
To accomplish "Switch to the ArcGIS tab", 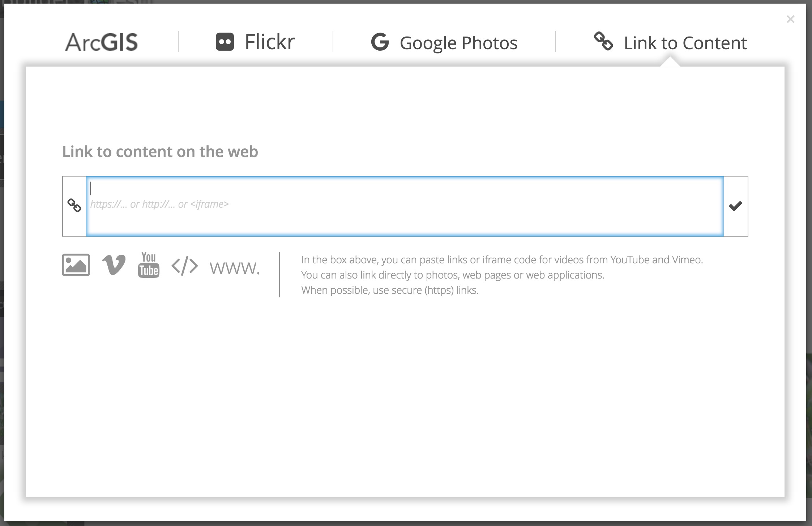I will pos(102,42).
